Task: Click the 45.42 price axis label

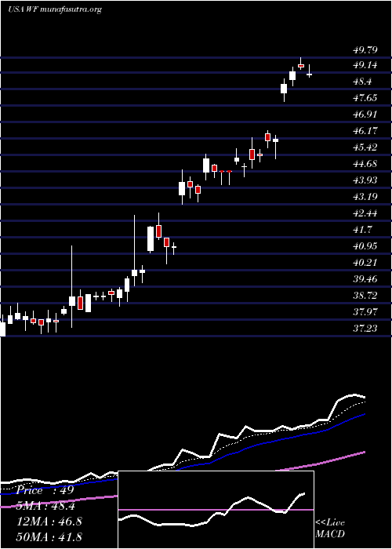Action: pyautogui.click(x=365, y=147)
